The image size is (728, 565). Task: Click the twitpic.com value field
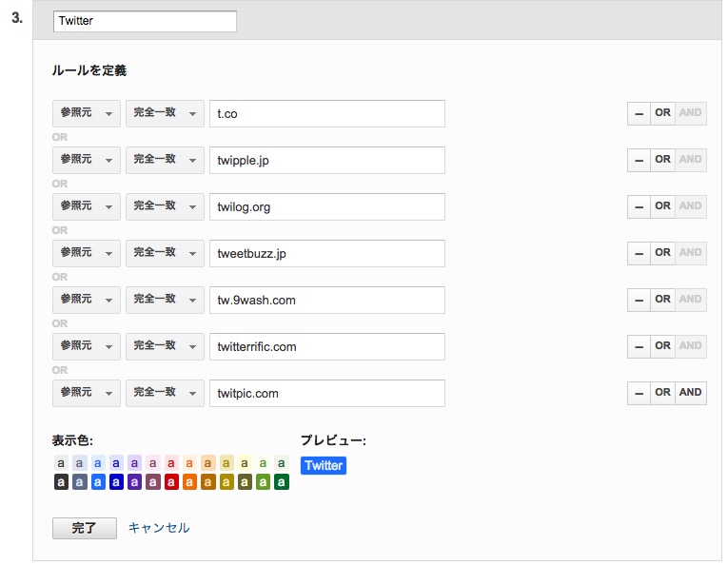pos(327,394)
